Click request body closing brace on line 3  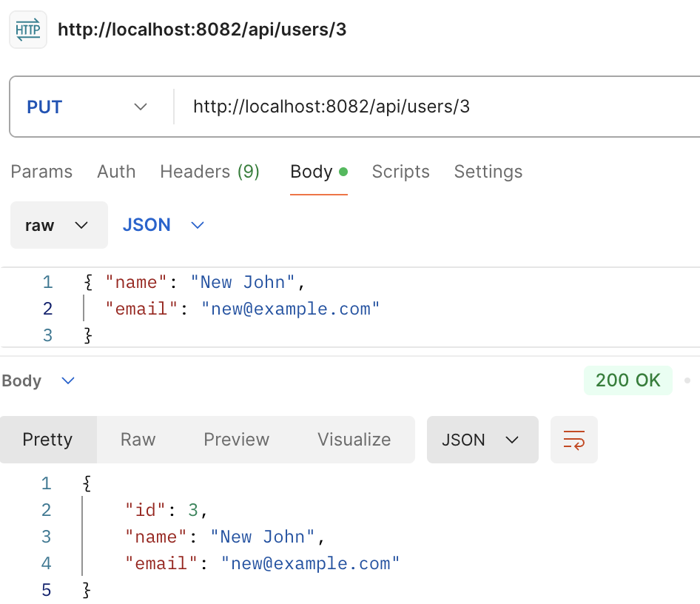click(x=88, y=335)
